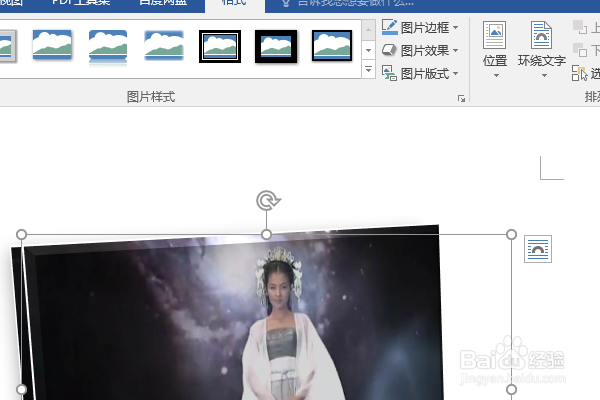The width and height of the screenshot is (600, 400).
Task: Apply the soft edge rectangle picture style
Action: [164, 46]
